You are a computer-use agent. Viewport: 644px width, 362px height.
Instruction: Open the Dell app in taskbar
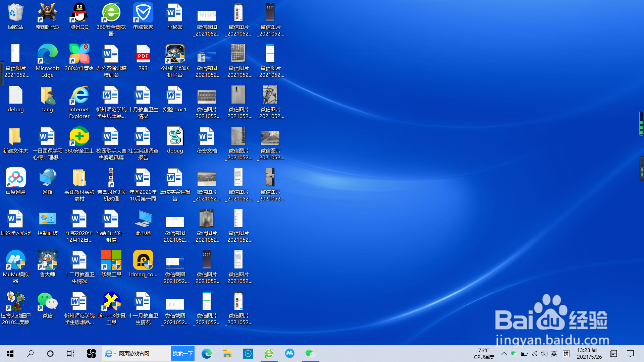pyautogui.click(x=248, y=353)
